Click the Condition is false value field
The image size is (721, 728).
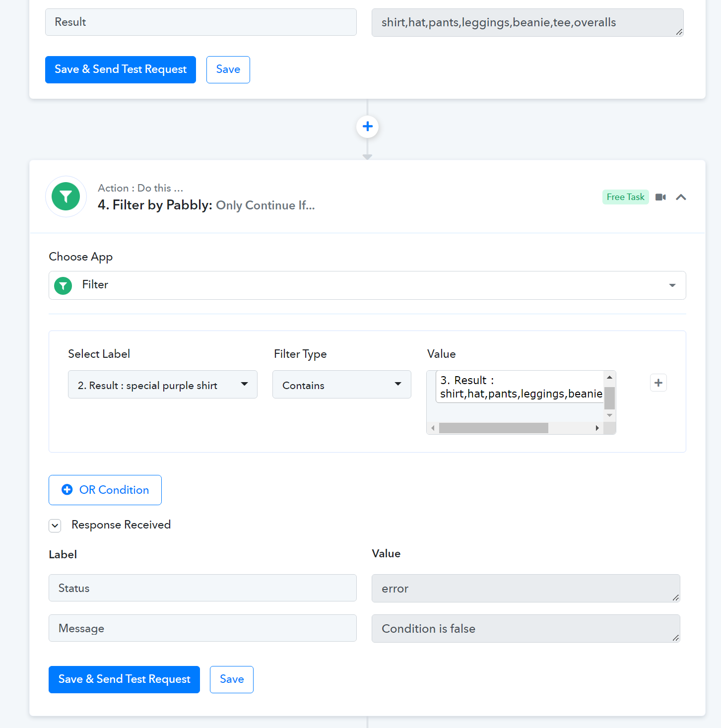(x=526, y=629)
